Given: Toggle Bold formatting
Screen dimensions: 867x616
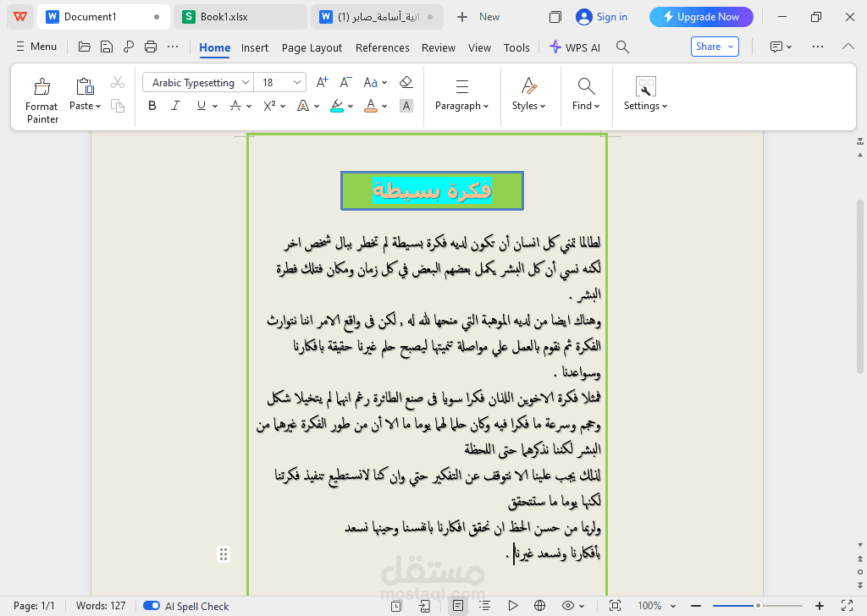Looking at the screenshot, I should click(152, 106).
